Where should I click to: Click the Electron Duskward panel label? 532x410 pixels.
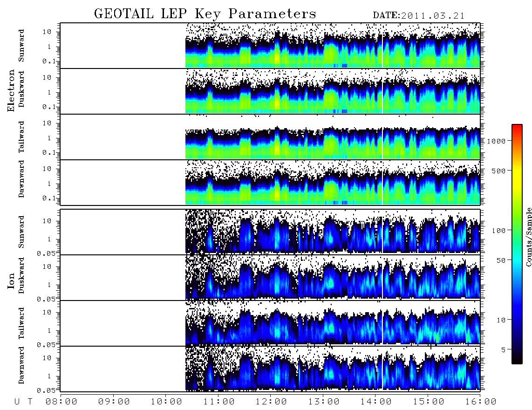click(x=21, y=89)
